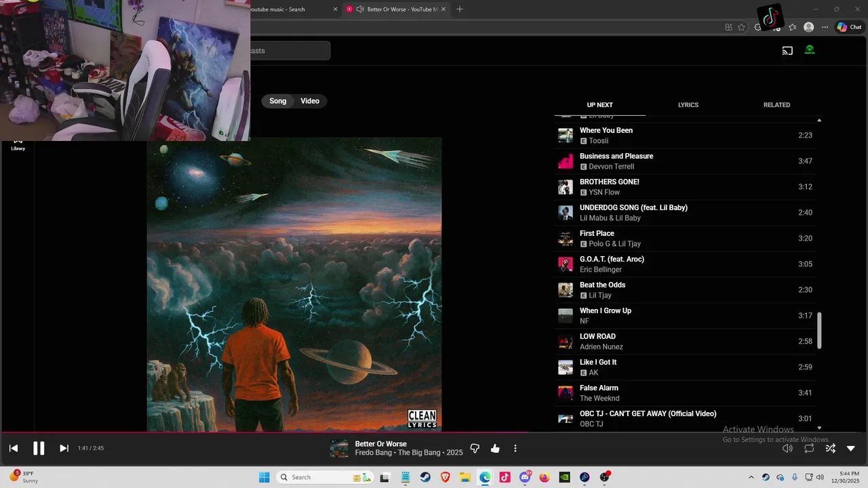Click the Better Or Worse mini thumbnail
868x488 pixels.
point(339,449)
